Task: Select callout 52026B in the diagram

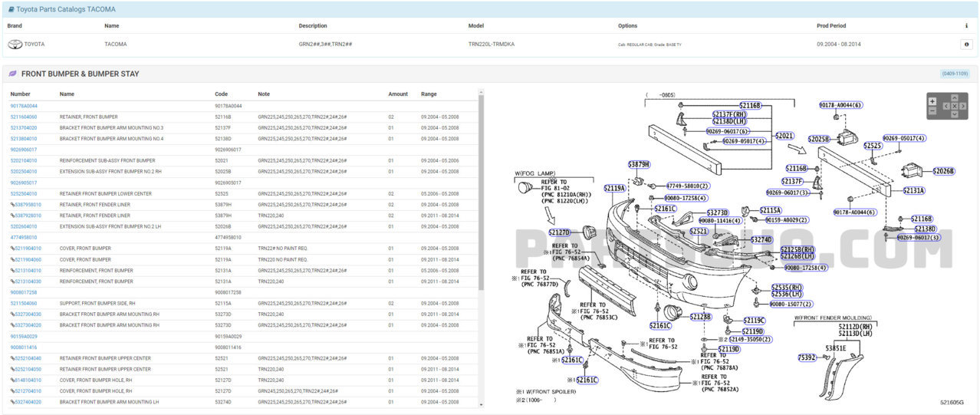Action: tap(944, 171)
